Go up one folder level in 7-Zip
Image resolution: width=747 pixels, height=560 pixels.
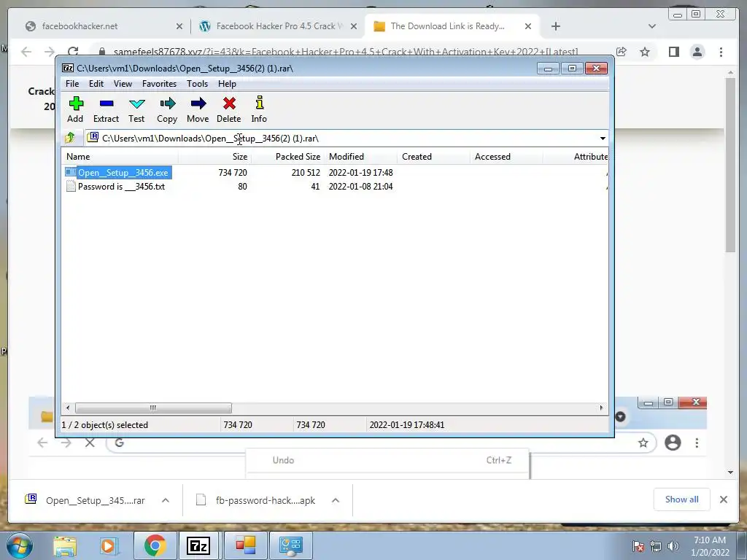click(x=70, y=138)
